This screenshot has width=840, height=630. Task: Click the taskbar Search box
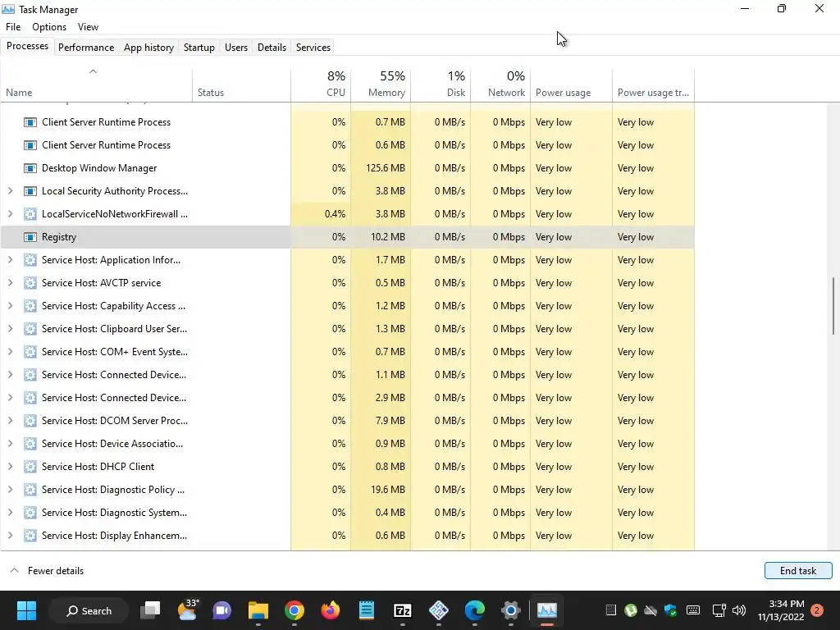[89, 610]
